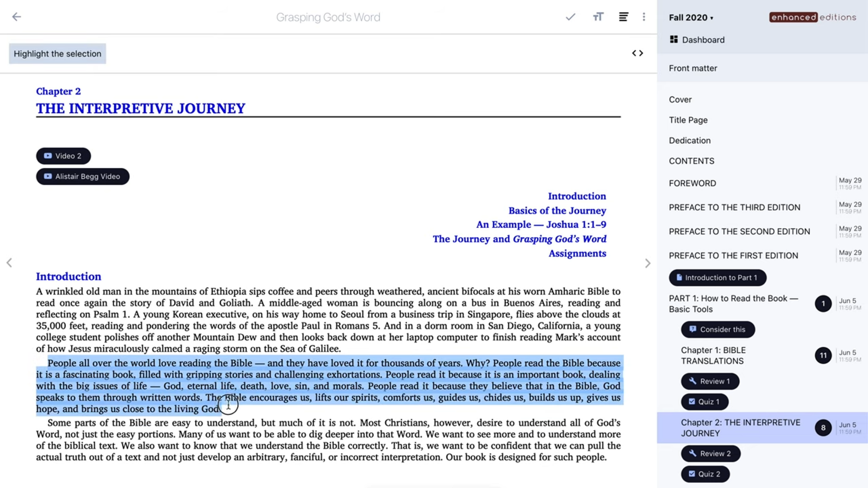Jump to Basics of the Journey

[x=557, y=210]
